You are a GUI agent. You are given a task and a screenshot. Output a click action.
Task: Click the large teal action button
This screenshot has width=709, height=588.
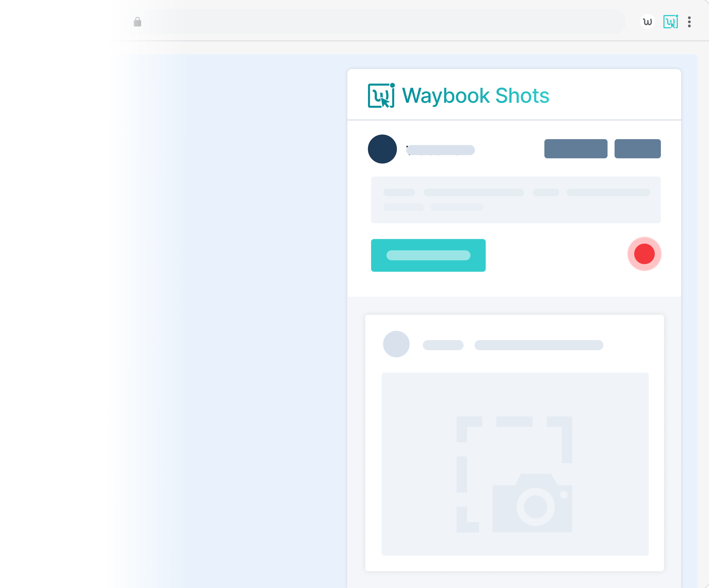point(428,255)
